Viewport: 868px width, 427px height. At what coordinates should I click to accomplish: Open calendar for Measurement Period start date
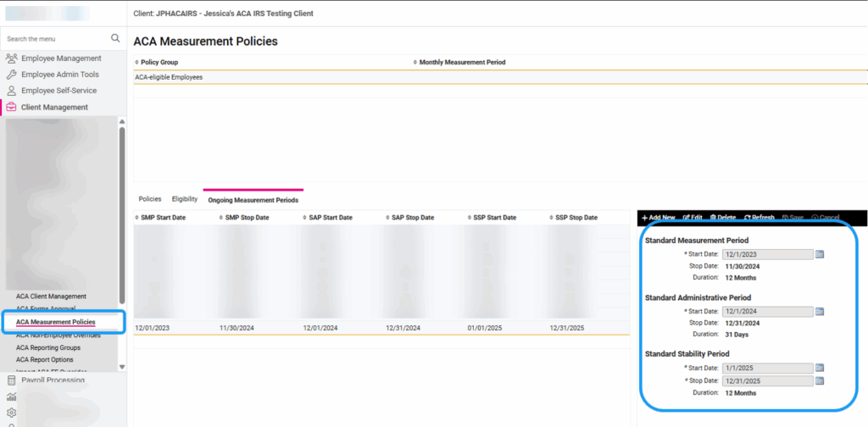coord(820,254)
